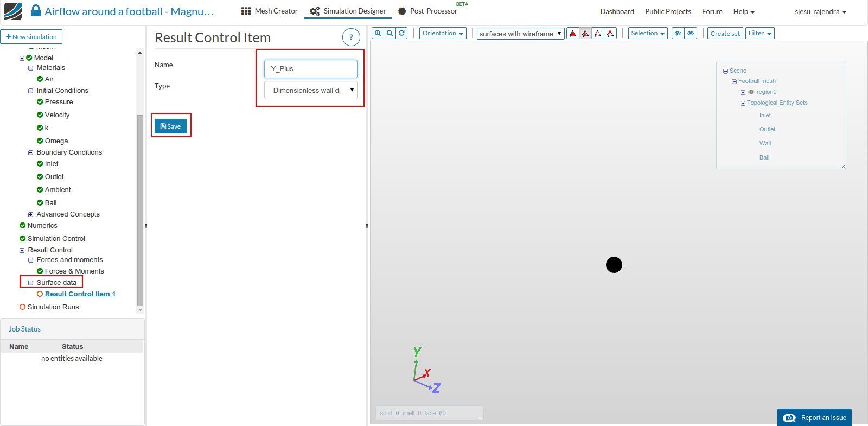868x426 pixels.
Task: Click the Create set button
Action: tap(725, 33)
